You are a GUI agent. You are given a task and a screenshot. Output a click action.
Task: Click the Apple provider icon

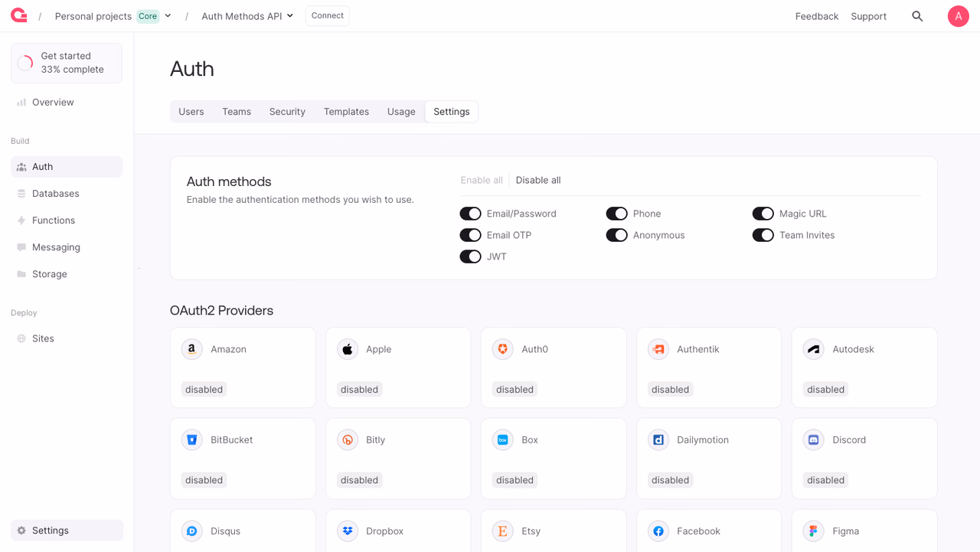click(348, 349)
